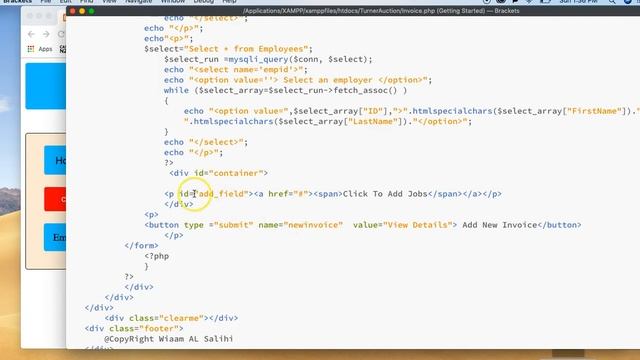
Task: Click the <div id="container"> line
Action: click(x=218, y=173)
